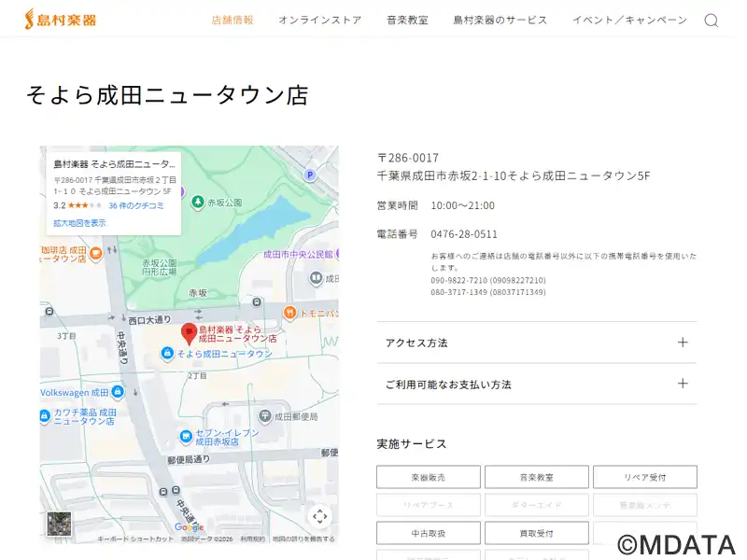
Task: Expand the ご利用可能なお支払い方法 section
Action: (537, 384)
